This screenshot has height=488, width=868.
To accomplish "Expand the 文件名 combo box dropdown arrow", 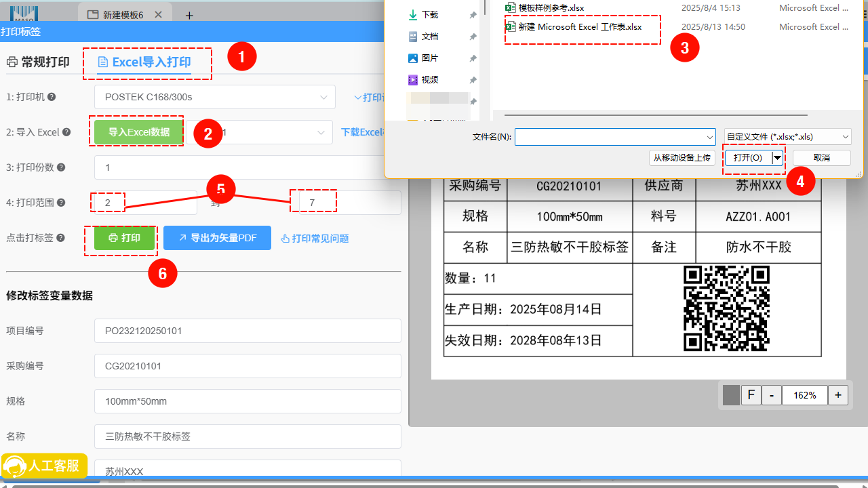I will click(710, 137).
